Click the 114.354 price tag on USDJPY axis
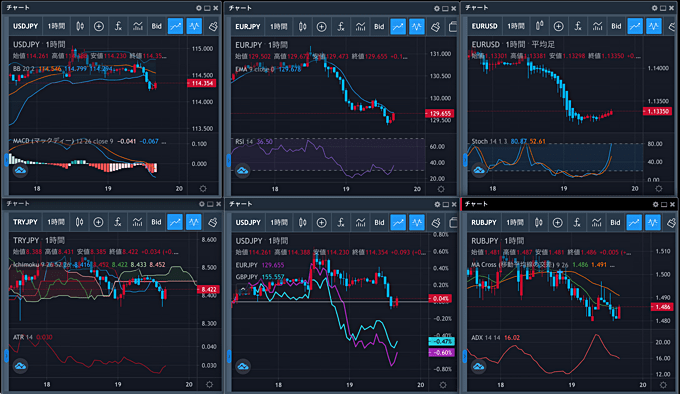The image size is (680, 394). point(202,83)
